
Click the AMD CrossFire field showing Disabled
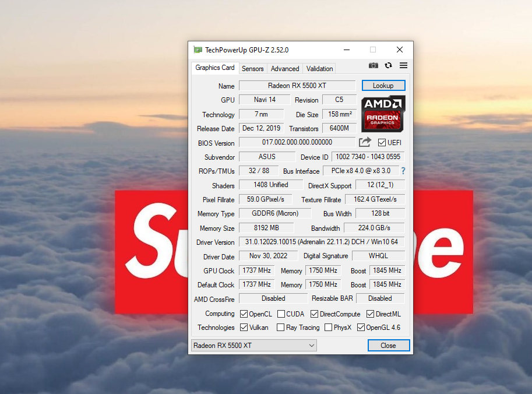tap(273, 298)
